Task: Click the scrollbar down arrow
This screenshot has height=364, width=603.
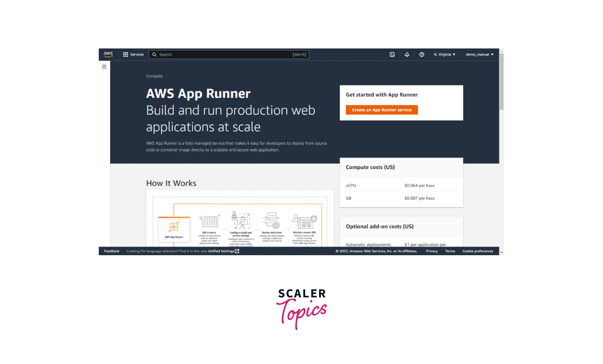Action: (501, 252)
